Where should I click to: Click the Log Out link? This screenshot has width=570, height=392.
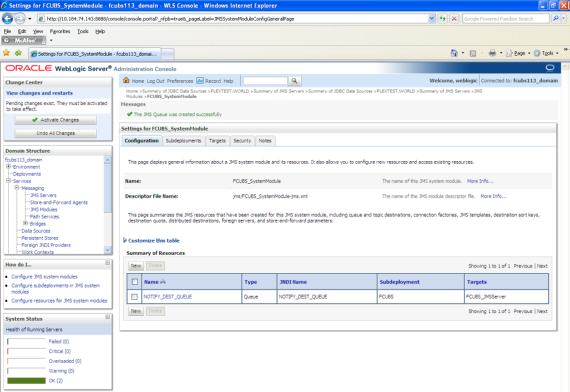(155, 81)
